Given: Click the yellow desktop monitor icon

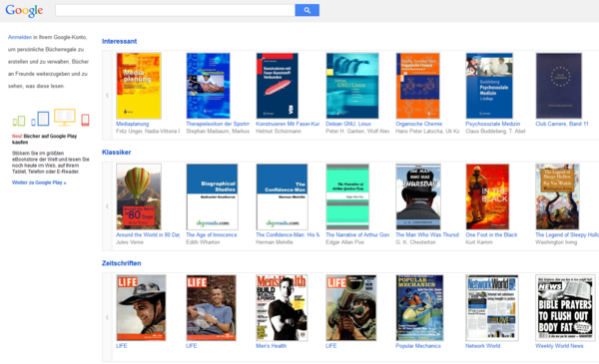Looking at the screenshot, I should (65, 117).
